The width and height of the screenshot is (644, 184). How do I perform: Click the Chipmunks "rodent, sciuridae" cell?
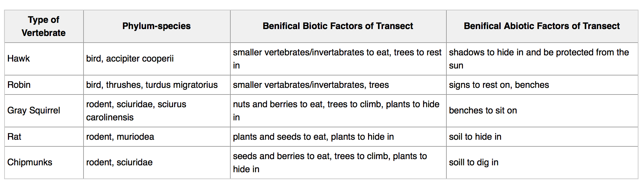coord(119,163)
